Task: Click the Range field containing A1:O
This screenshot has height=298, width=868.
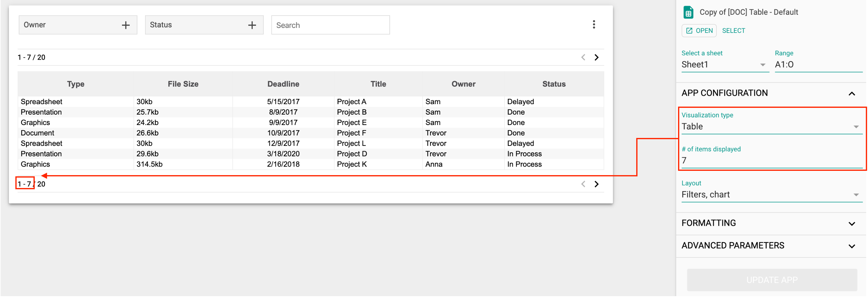Action: pos(819,65)
